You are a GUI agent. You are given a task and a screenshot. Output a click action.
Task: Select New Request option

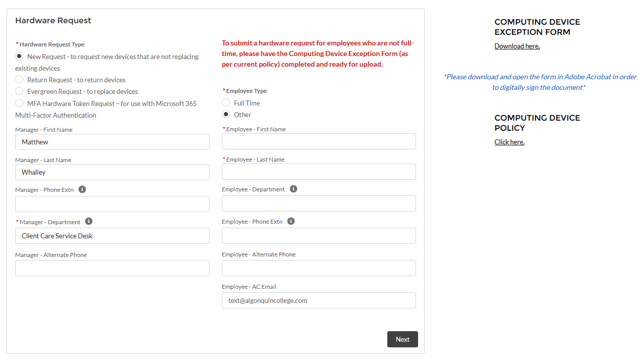pos(19,56)
